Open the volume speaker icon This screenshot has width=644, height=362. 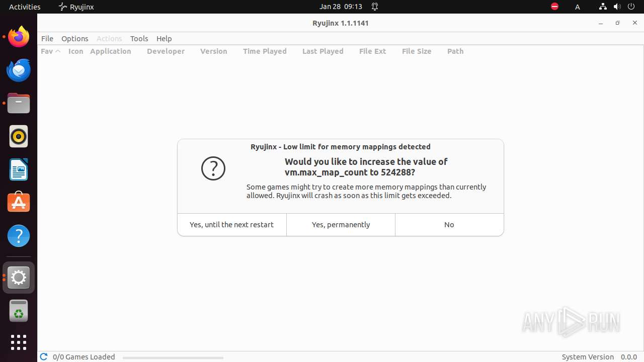click(x=617, y=7)
